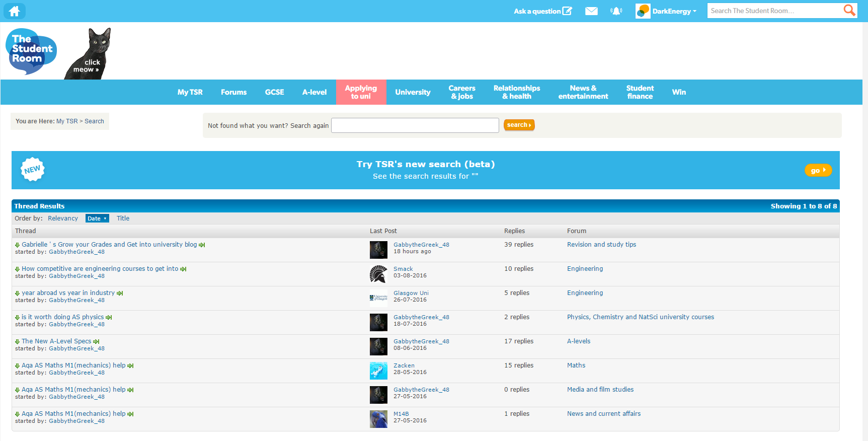Click into the 'Search again' text field
The width and height of the screenshot is (868, 441).
pos(415,125)
